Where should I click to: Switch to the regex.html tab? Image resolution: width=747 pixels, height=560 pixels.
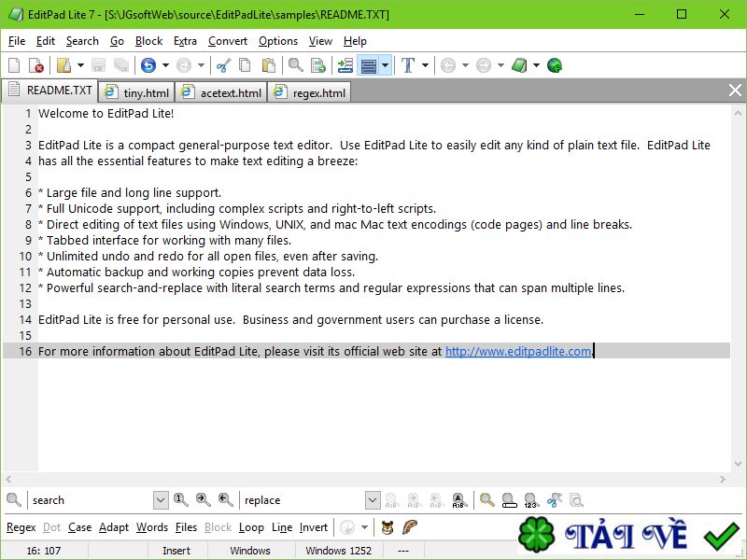point(310,92)
